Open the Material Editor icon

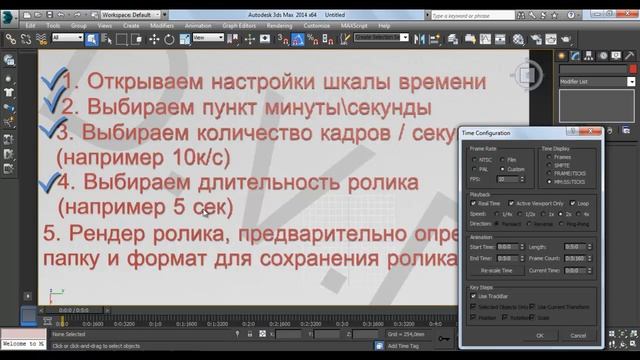pos(518,39)
